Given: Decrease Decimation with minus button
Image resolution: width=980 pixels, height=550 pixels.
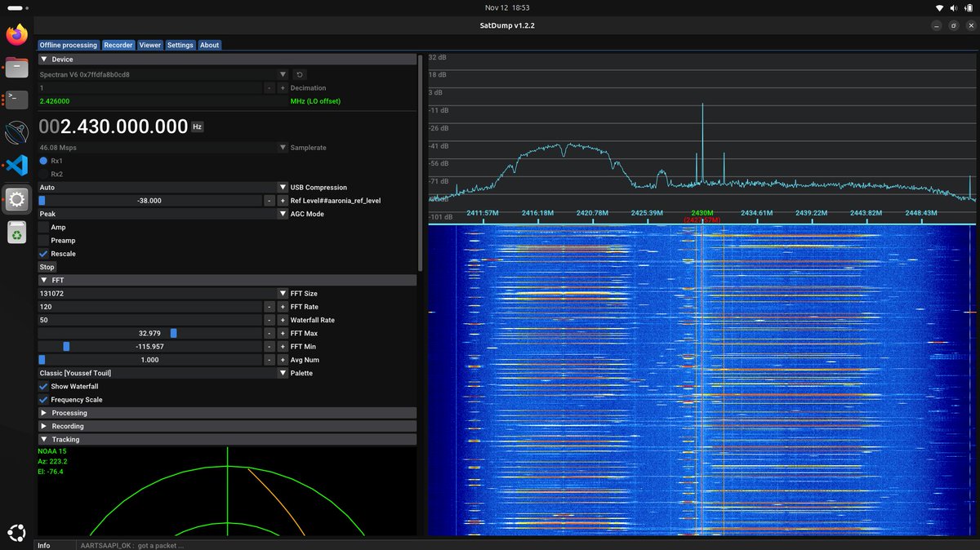Looking at the screenshot, I should pos(269,88).
